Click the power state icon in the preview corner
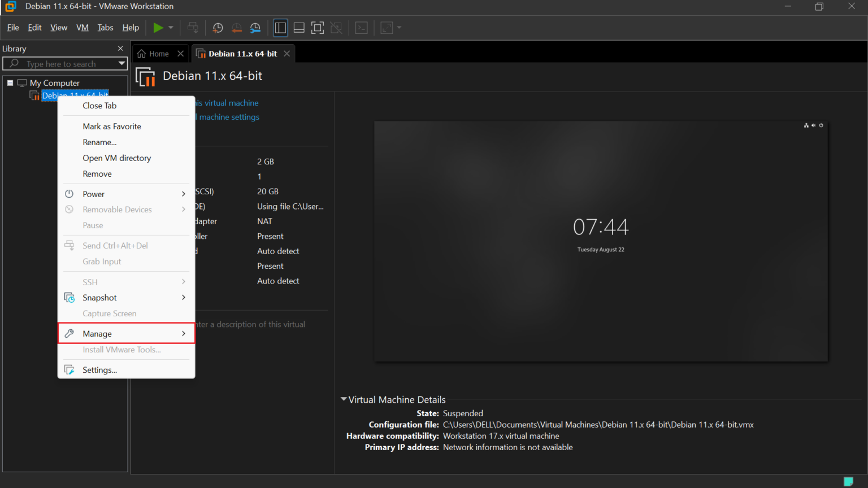The width and height of the screenshot is (868, 488). coord(821,125)
